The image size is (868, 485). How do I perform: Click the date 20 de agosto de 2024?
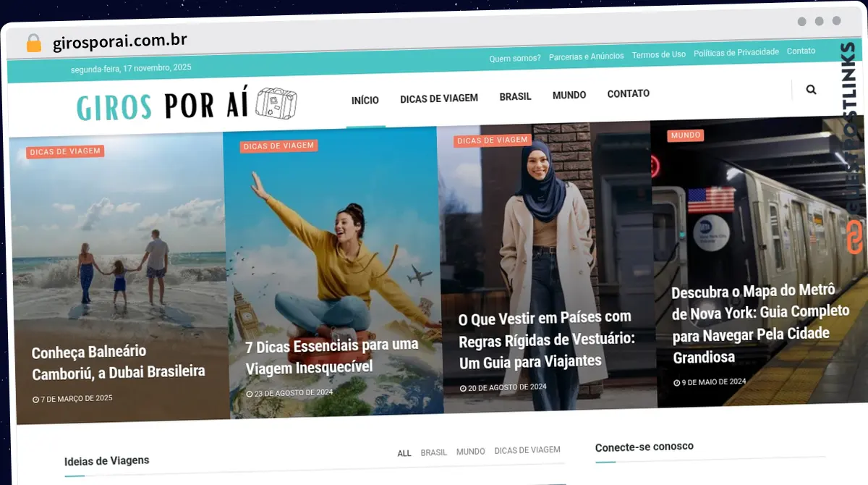pos(508,387)
